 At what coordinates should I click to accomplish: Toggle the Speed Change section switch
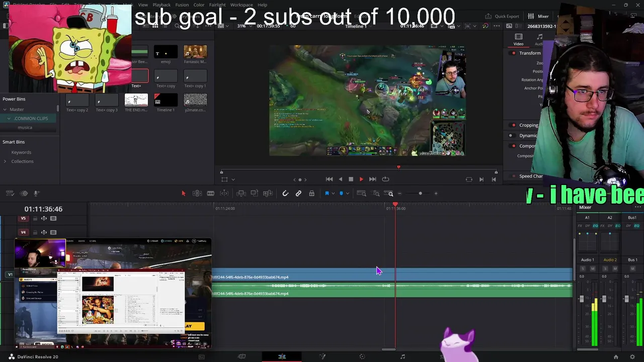(x=513, y=176)
